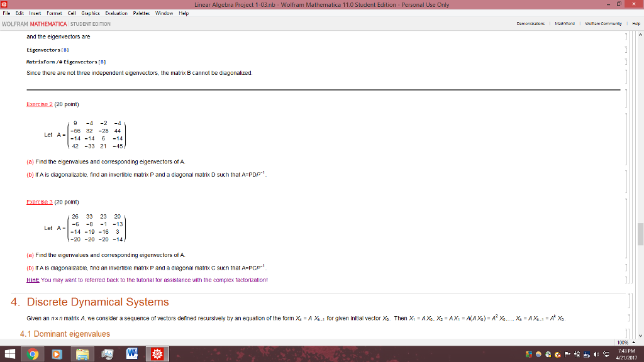Open Microsoft Word from the taskbar
The width and height of the screenshot is (644, 362).
click(131, 353)
